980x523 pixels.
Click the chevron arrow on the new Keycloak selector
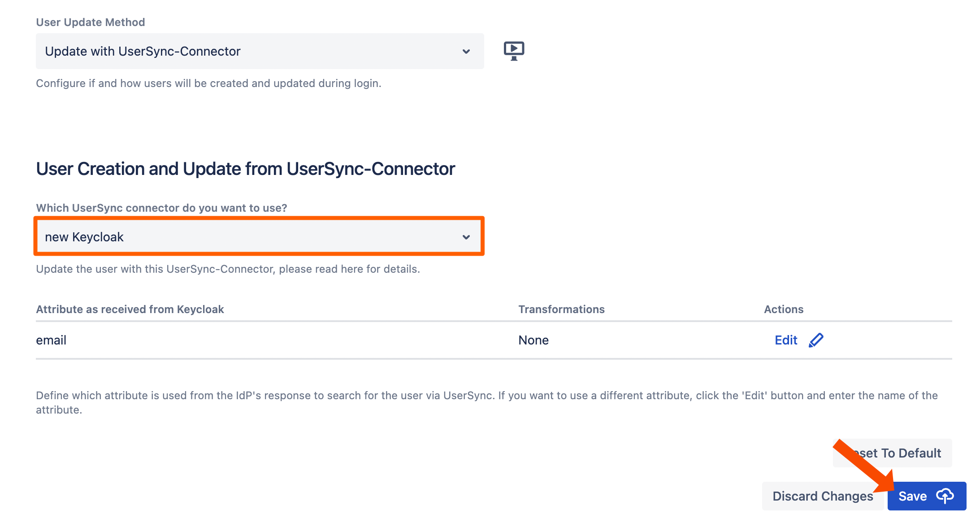pyautogui.click(x=466, y=237)
